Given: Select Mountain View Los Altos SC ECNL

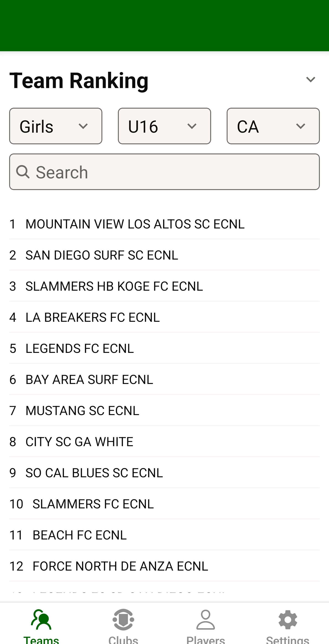Looking at the screenshot, I should coord(135,224).
